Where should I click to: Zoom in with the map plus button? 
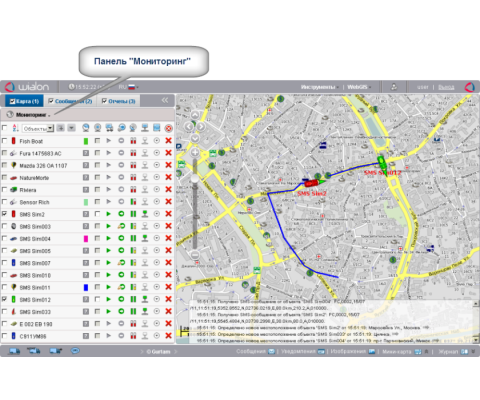[195, 153]
